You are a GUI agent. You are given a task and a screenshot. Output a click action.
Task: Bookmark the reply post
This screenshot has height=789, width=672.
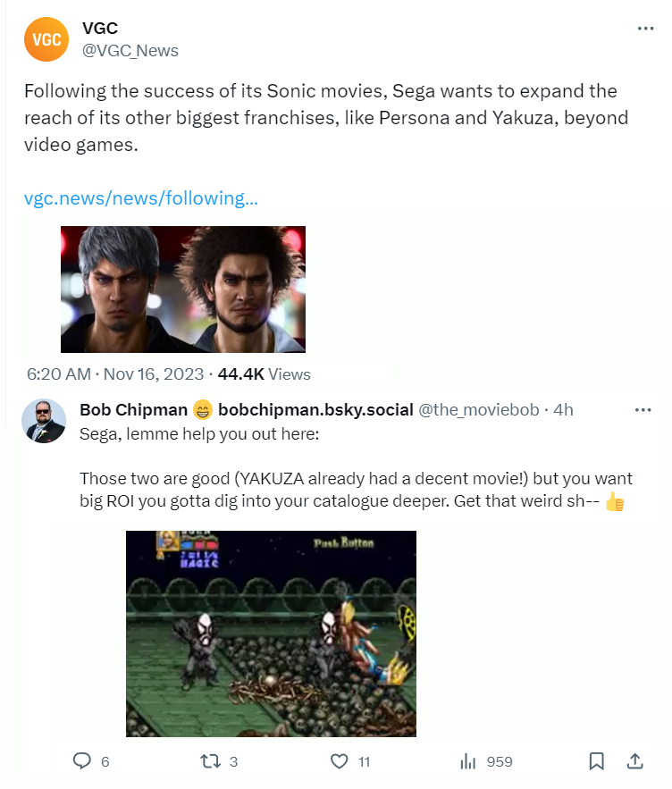[597, 761]
